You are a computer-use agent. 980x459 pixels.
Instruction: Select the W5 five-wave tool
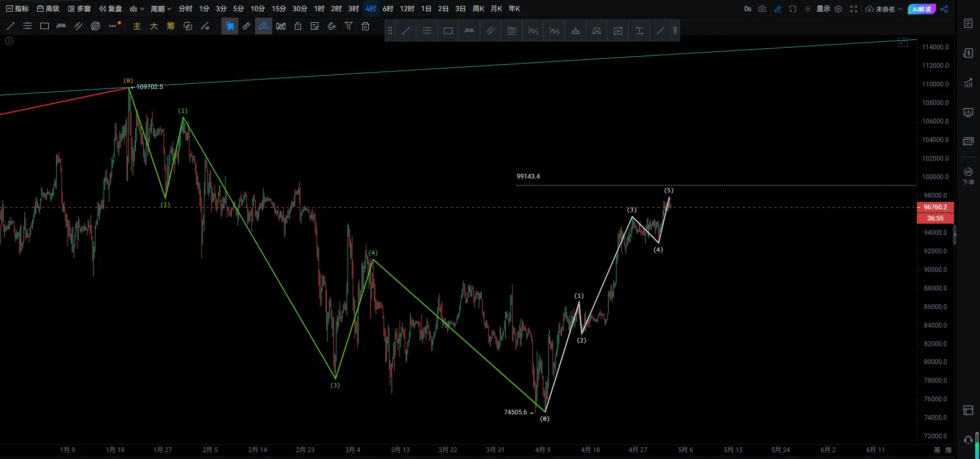[554, 31]
